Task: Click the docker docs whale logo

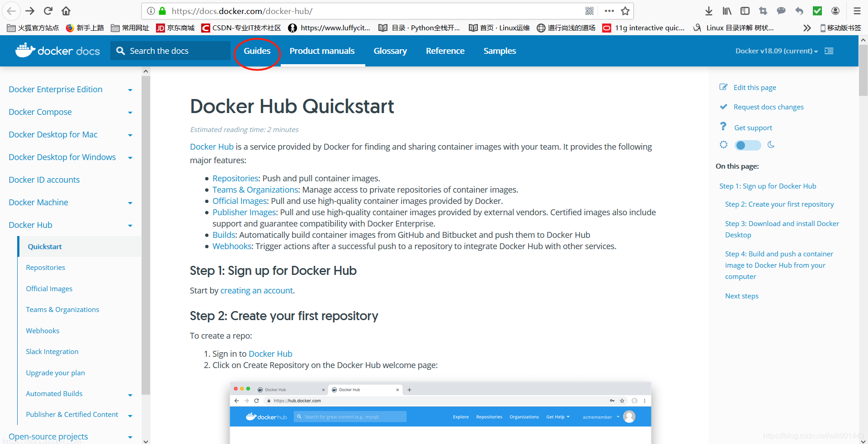Action: click(57, 51)
